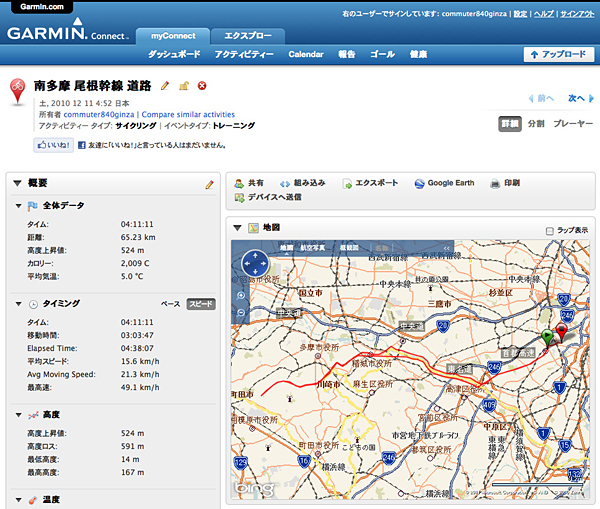Open the ゴール menu item
Viewport: 600px width, 509px height.
pyautogui.click(x=382, y=54)
